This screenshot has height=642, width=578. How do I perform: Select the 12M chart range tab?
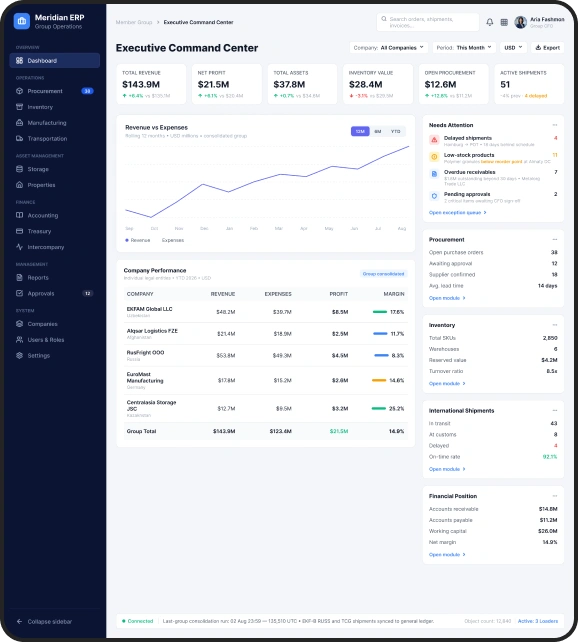pyautogui.click(x=360, y=131)
